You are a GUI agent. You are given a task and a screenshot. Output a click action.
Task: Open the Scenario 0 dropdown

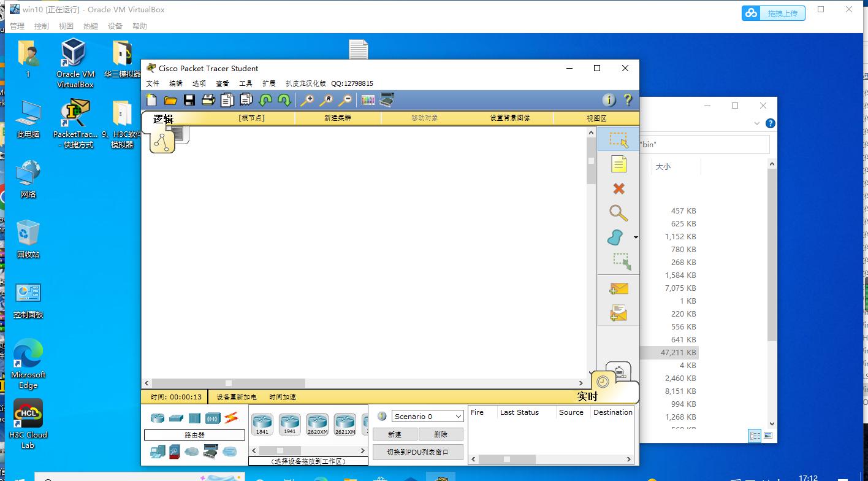click(428, 416)
